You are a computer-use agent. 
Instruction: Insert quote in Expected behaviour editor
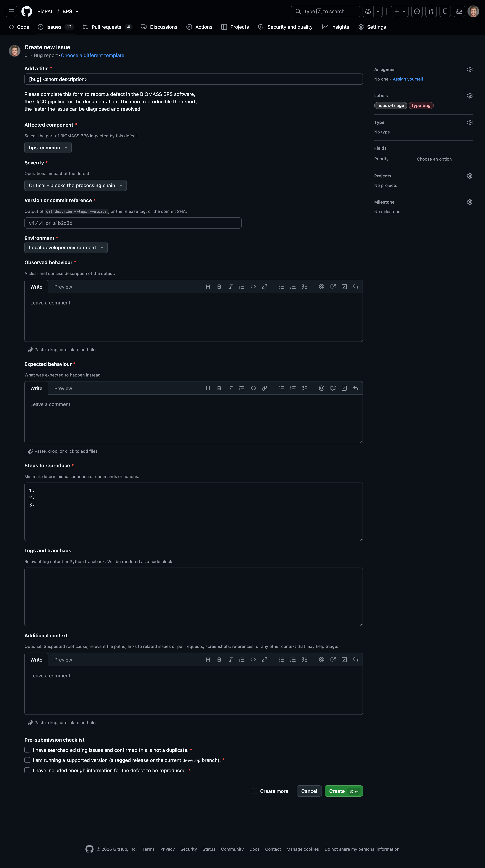tap(242, 388)
